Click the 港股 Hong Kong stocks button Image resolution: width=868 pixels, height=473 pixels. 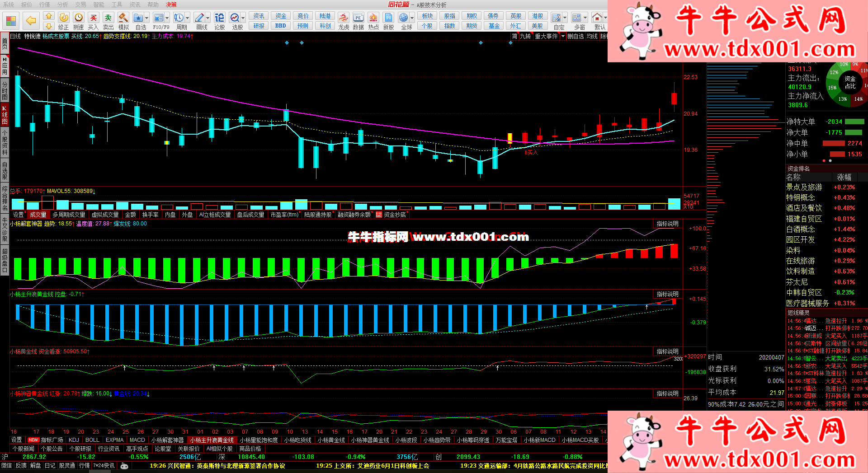click(538, 16)
